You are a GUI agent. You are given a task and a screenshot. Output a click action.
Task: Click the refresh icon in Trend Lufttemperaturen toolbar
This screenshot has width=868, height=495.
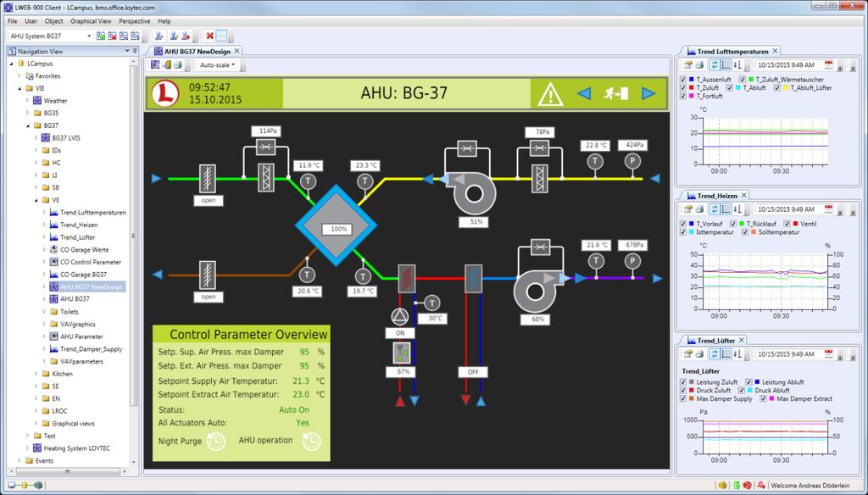click(x=715, y=64)
